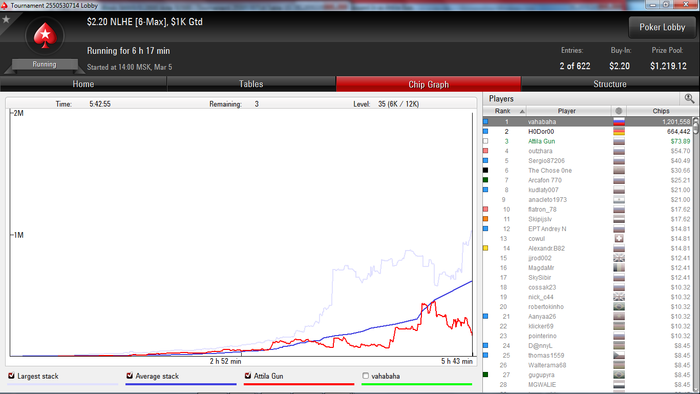Select player row klicker69
700x394 pixels.
[x=588, y=326]
